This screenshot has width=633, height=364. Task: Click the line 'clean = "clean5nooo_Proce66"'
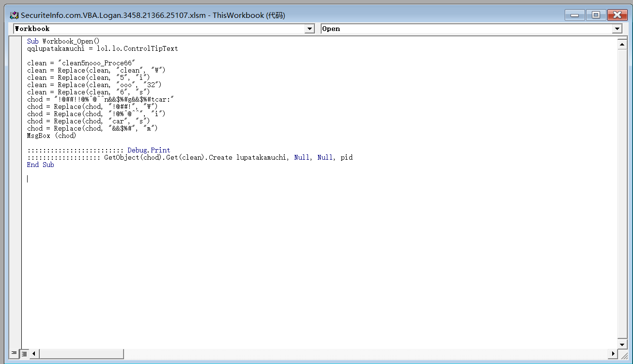coord(81,63)
